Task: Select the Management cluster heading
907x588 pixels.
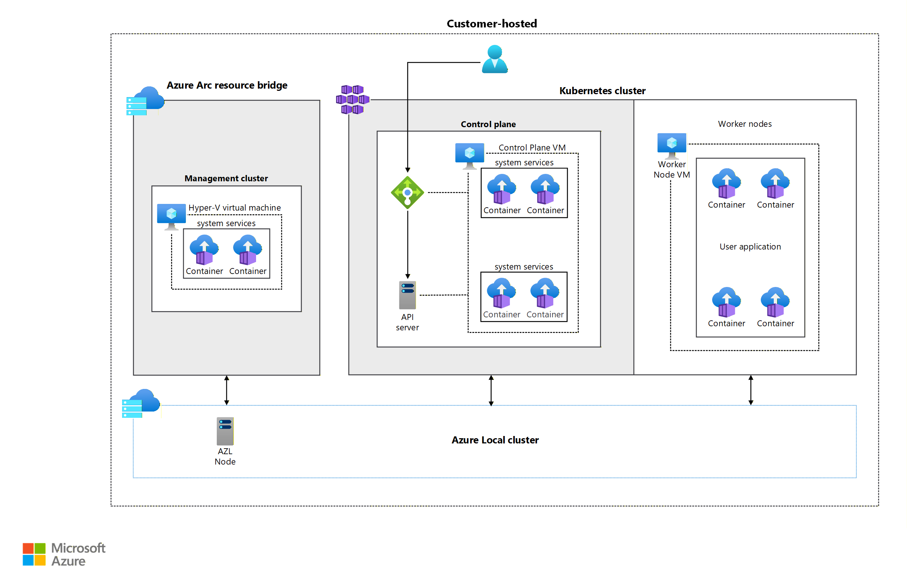Action: pyautogui.click(x=226, y=178)
